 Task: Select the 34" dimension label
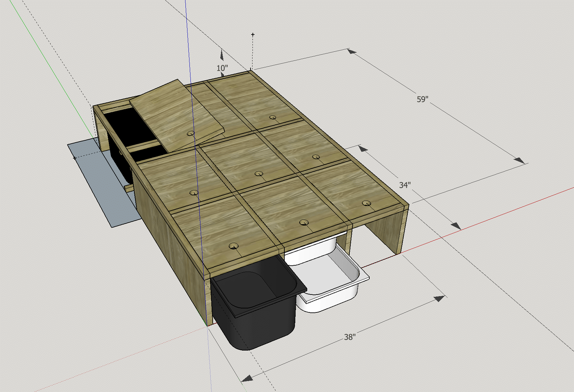pyautogui.click(x=404, y=185)
